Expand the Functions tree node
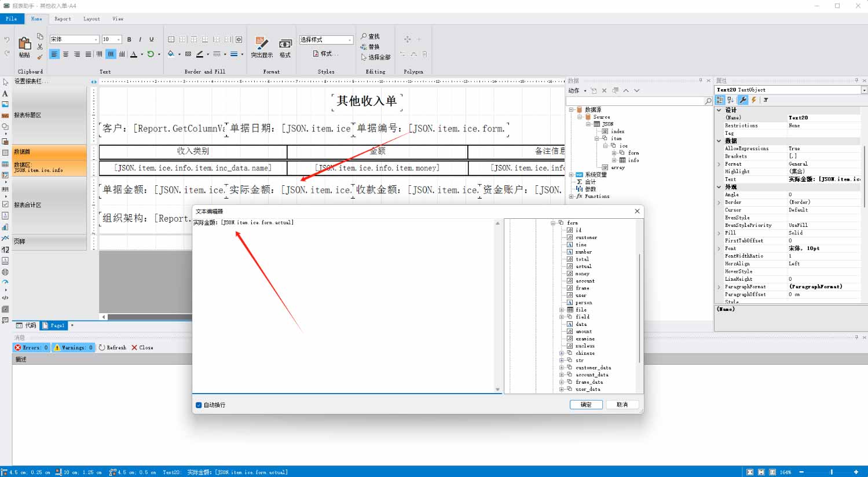This screenshot has width=868, height=477. [x=571, y=196]
